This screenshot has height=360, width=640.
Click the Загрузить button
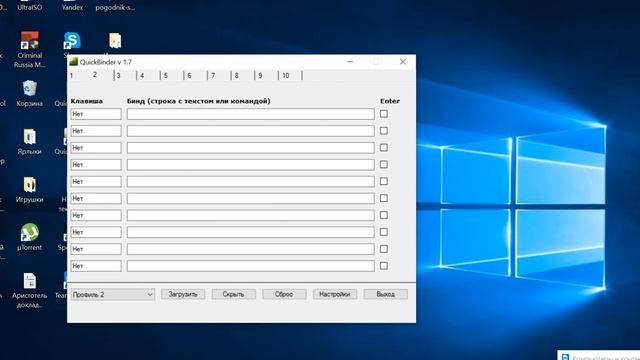(x=183, y=294)
